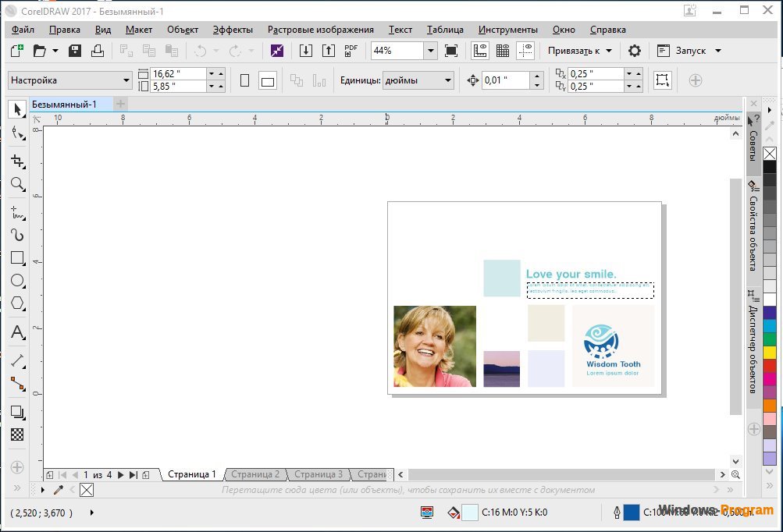The height and width of the screenshot is (532, 783).
Task: Switch to Страница 3 tab
Action: 318,474
